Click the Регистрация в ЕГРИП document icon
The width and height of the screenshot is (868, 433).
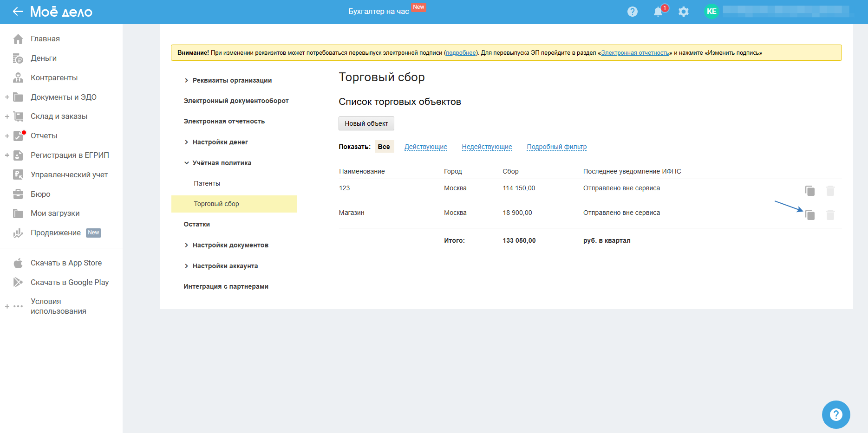(18, 155)
